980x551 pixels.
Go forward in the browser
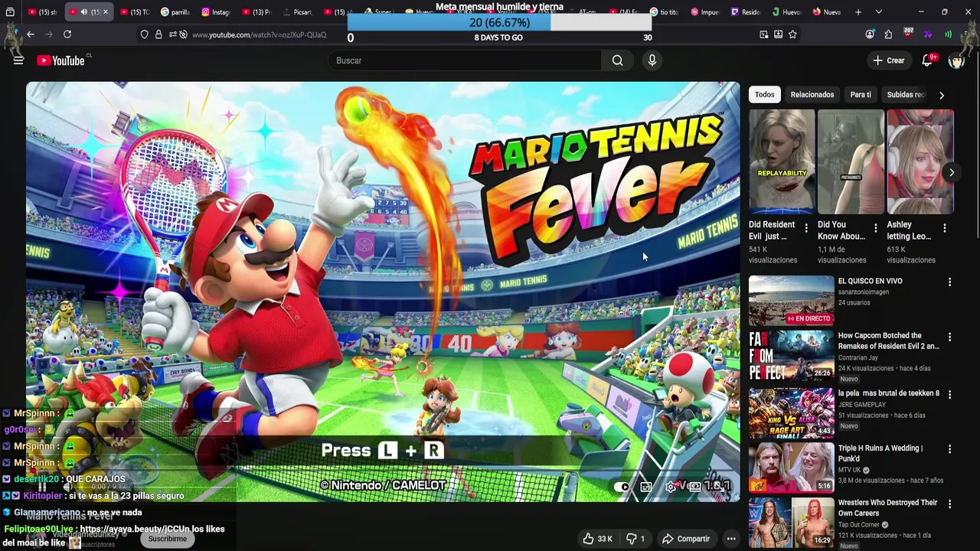[49, 34]
